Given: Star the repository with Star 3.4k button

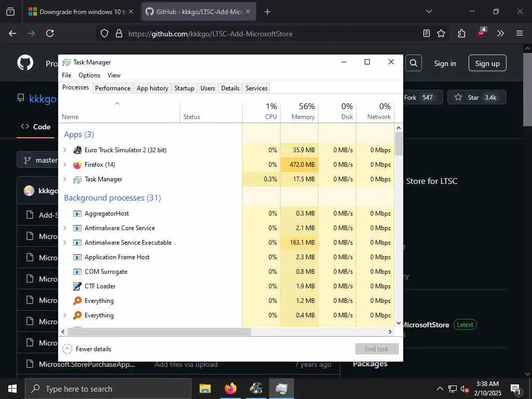Looking at the screenshot, I should pos(477,97).
